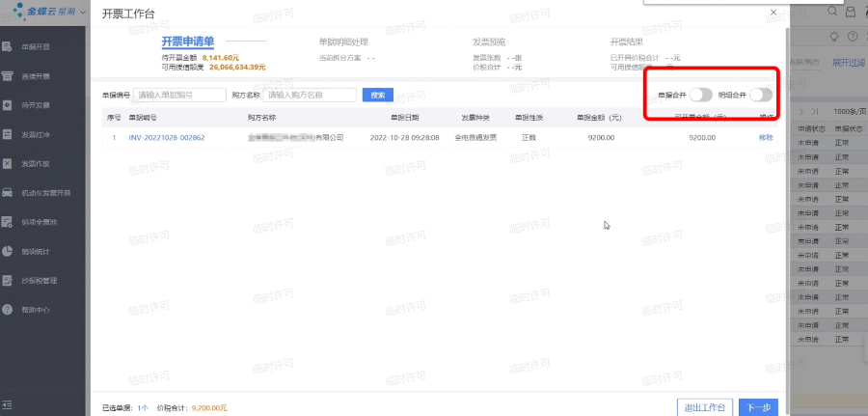Click date cell 2022-10-28 09:28:08
Viewport: 868px width, 416px height.
(405, 137)
